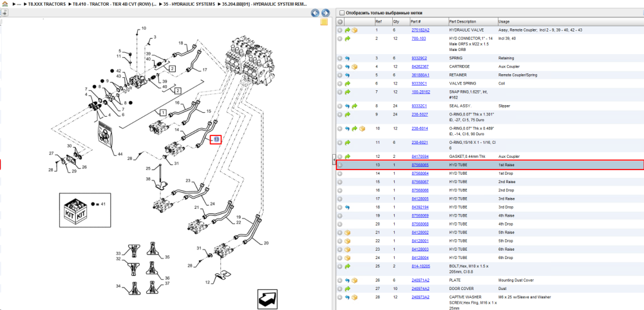The width and height of the screenshot is (644, 310).
Task: Click blue arrow icon in CAPTIVE WASHER row
Action: click(x=347, y=297)
